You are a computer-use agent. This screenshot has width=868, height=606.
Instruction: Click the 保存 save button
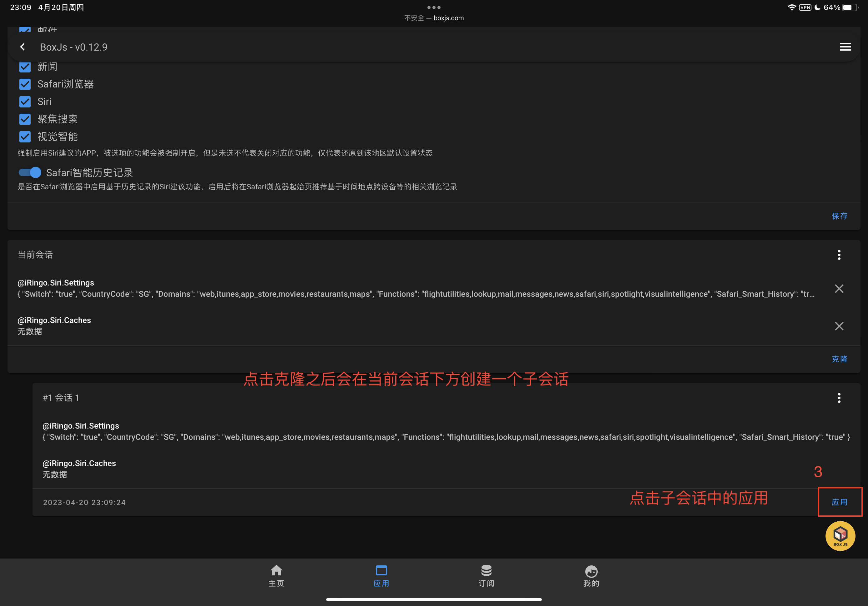(x=839, y=216)
